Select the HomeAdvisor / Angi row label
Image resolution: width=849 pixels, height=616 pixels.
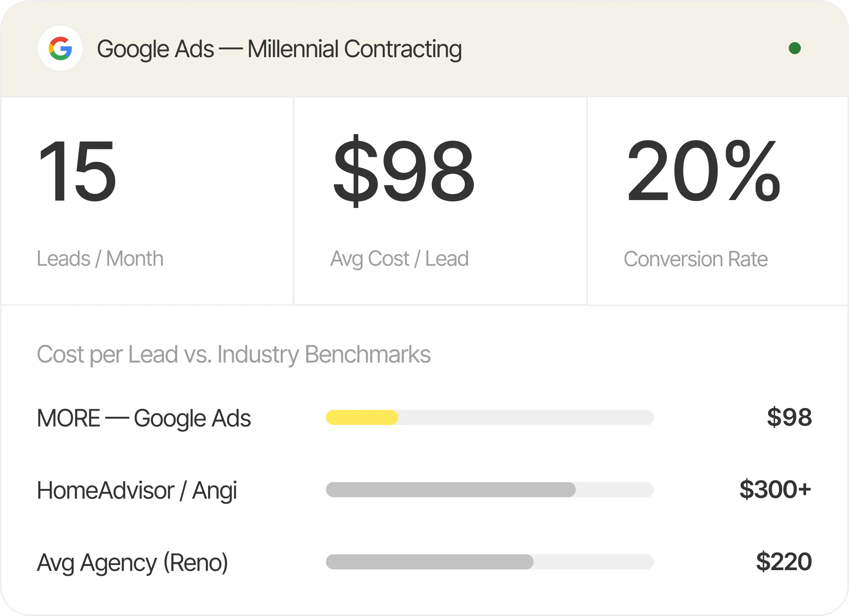coord(137,491)
